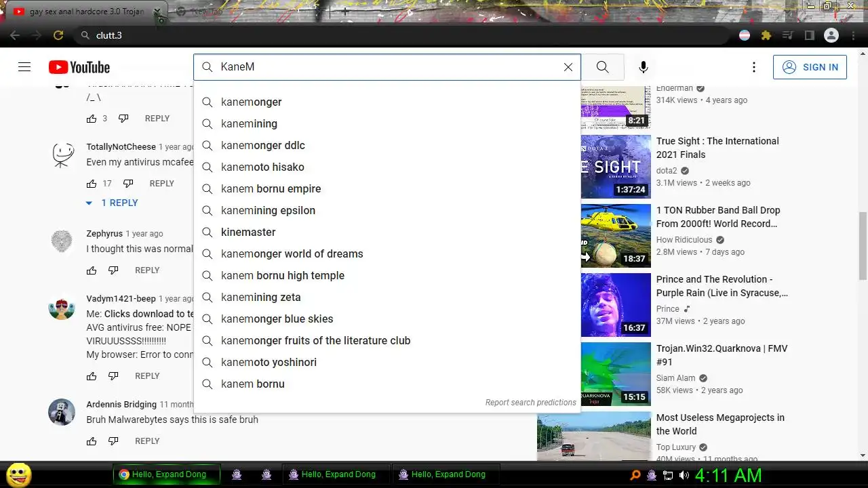Visit the 'Siam Alam' channel

click(x=676, y=378)
